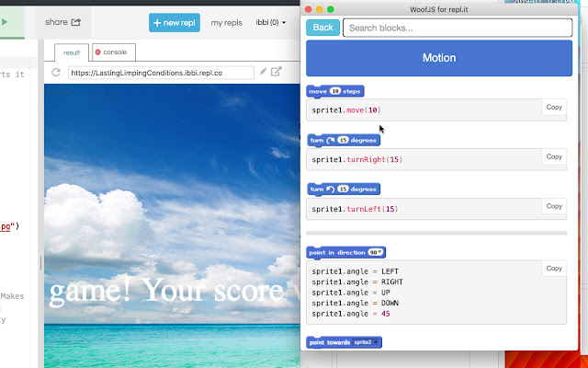Click the sprite1.turnRight(15) code text

[357, 159]
